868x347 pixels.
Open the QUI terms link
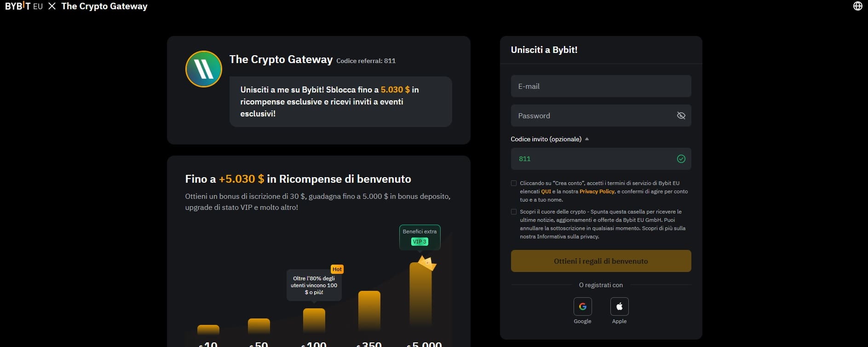[546, 191]
